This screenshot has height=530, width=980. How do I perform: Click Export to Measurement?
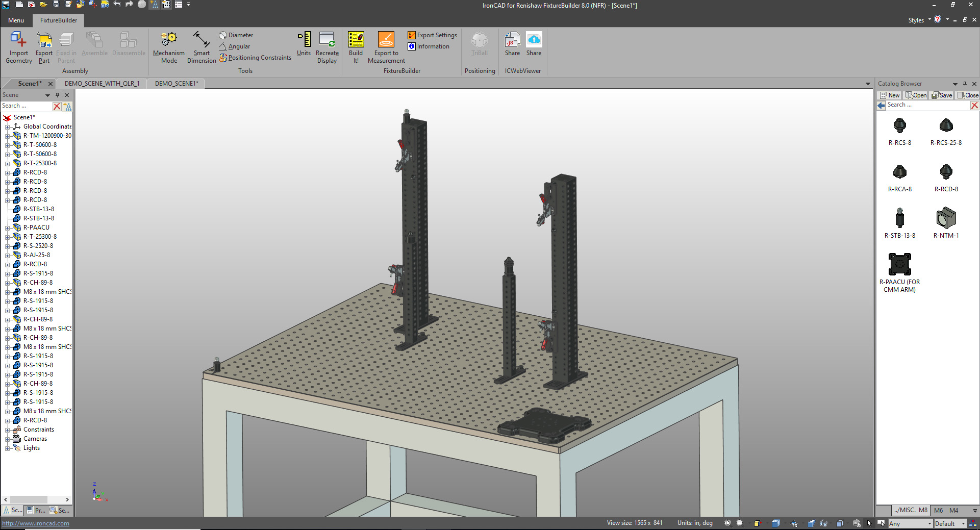pos(386,47)
